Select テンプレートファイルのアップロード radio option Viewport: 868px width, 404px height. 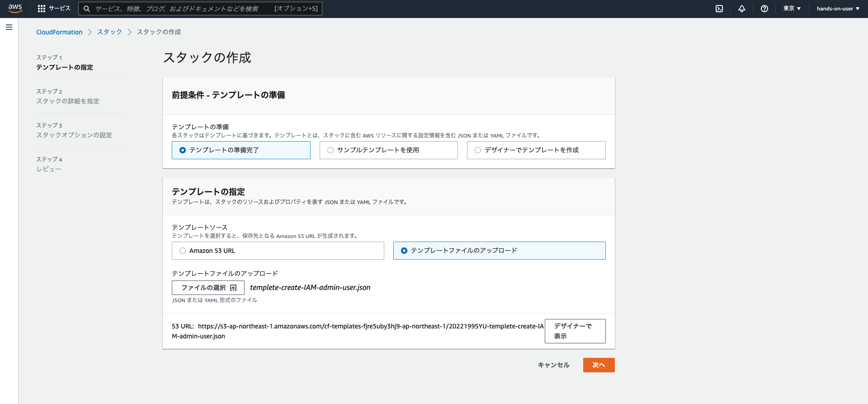point(500,251)
